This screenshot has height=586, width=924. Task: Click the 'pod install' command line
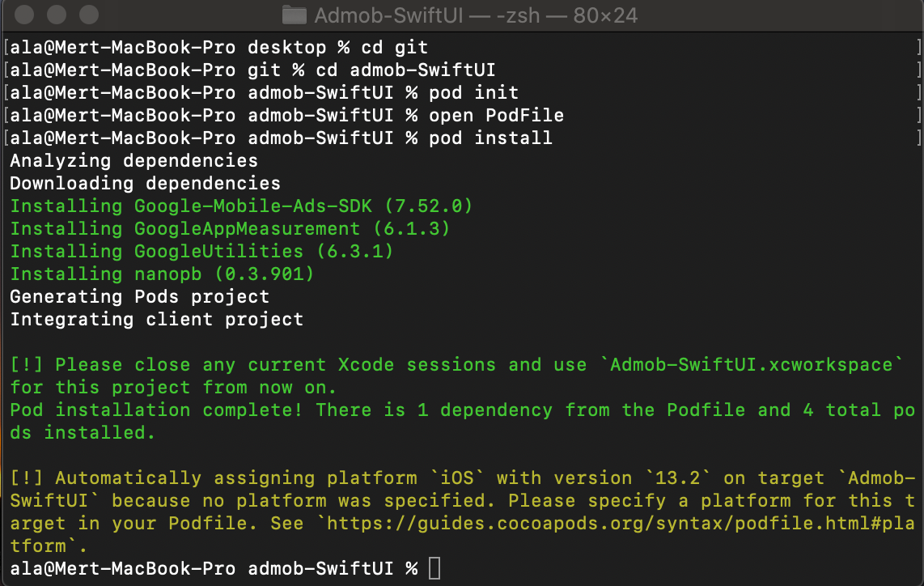tap(281, 138)
